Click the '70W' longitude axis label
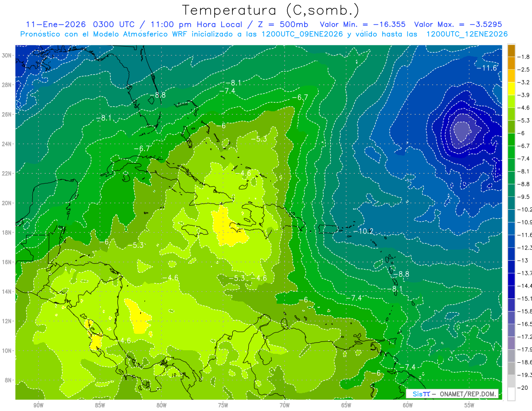 pyautogui.click(x=285, y=405)
